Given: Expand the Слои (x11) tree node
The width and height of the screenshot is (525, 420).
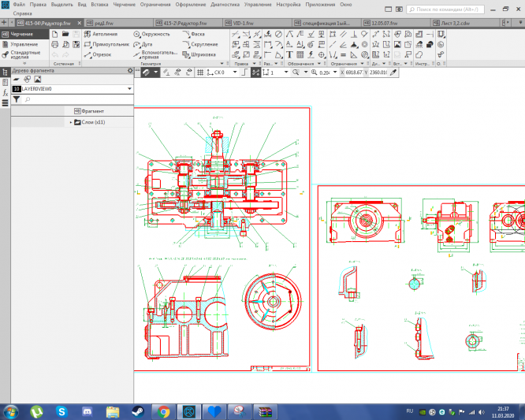Looking at the screenshot, I should 71,122.
